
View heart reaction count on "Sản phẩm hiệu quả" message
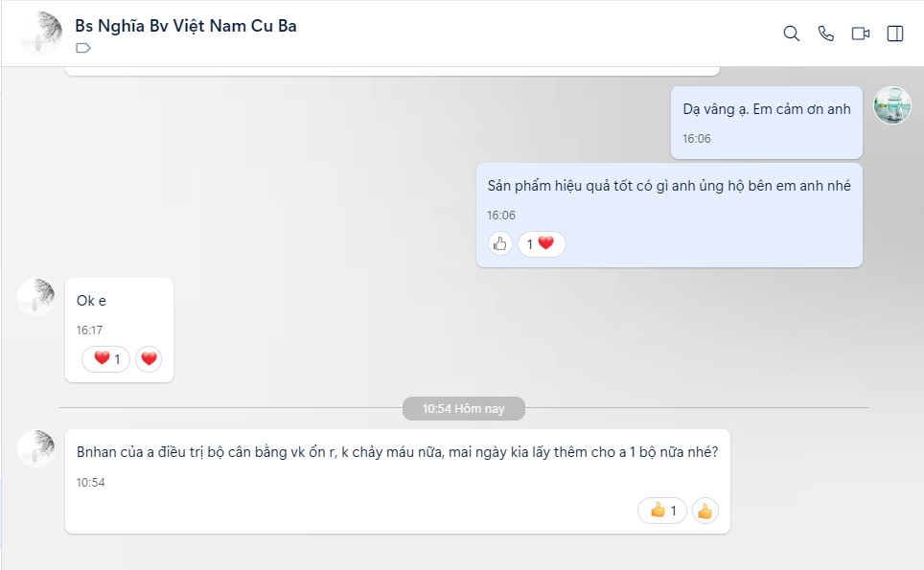click(x=542, y=244)
